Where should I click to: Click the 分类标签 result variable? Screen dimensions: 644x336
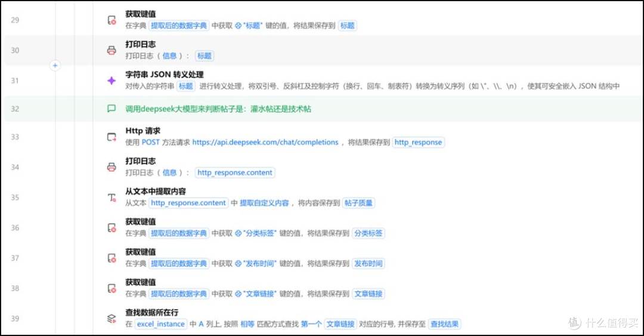[x=369, y=233]
